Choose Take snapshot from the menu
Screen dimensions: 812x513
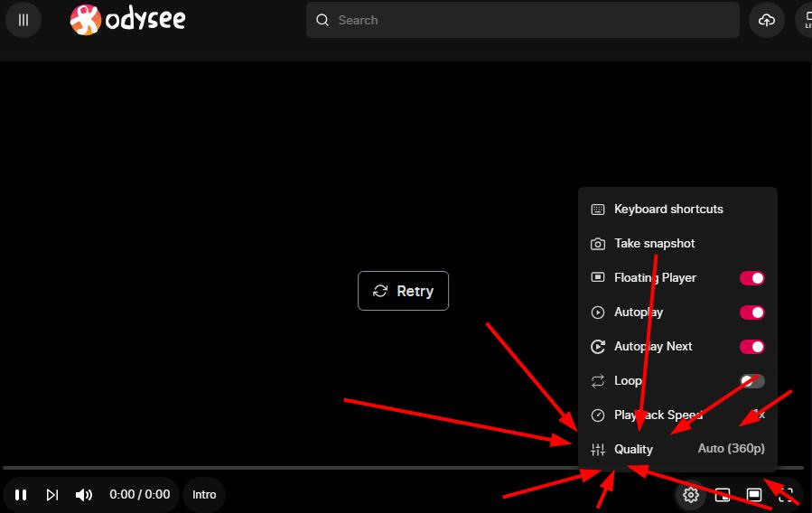pos(677,243)
